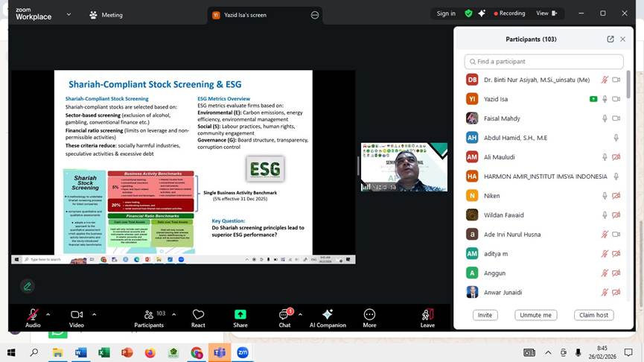
Task: Expand video options arrow next to Video
Action: [x=94, y=314]
